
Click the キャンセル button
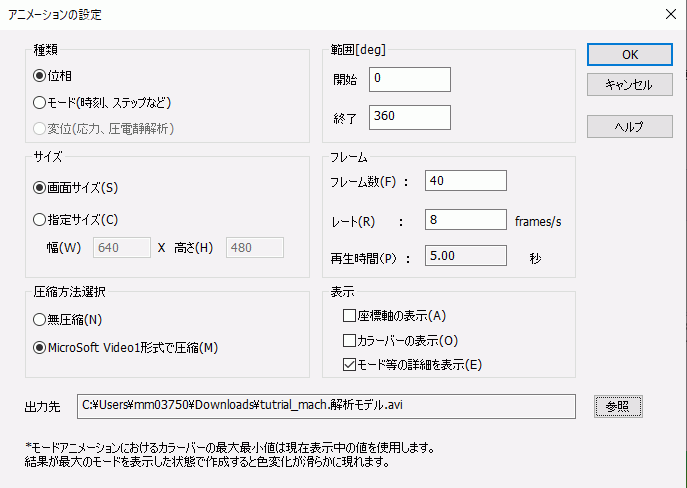(x=629, y=85)
